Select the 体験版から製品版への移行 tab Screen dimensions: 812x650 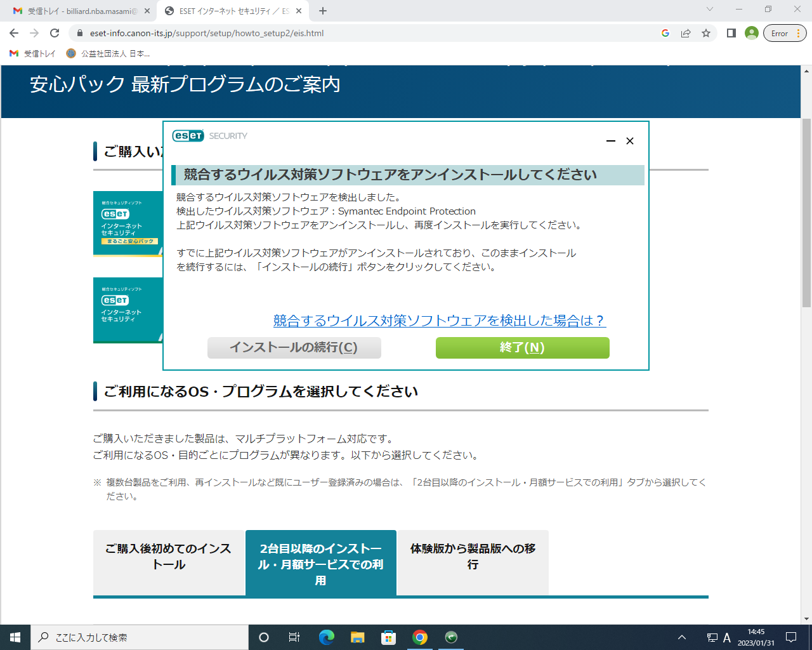point(473,563)
